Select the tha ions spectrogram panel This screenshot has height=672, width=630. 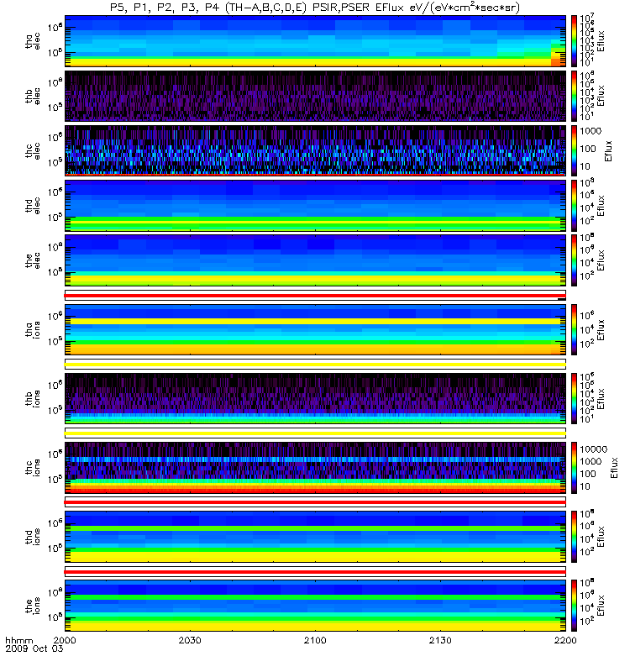coord(315,329)
